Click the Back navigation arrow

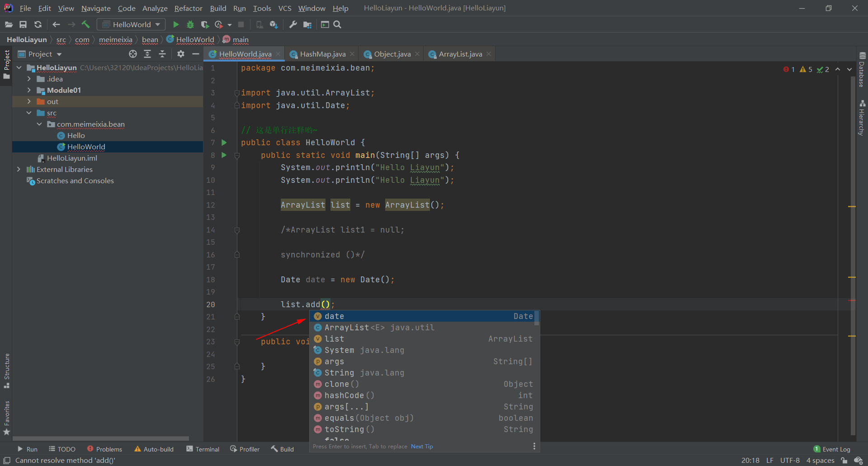coord(56,24)
